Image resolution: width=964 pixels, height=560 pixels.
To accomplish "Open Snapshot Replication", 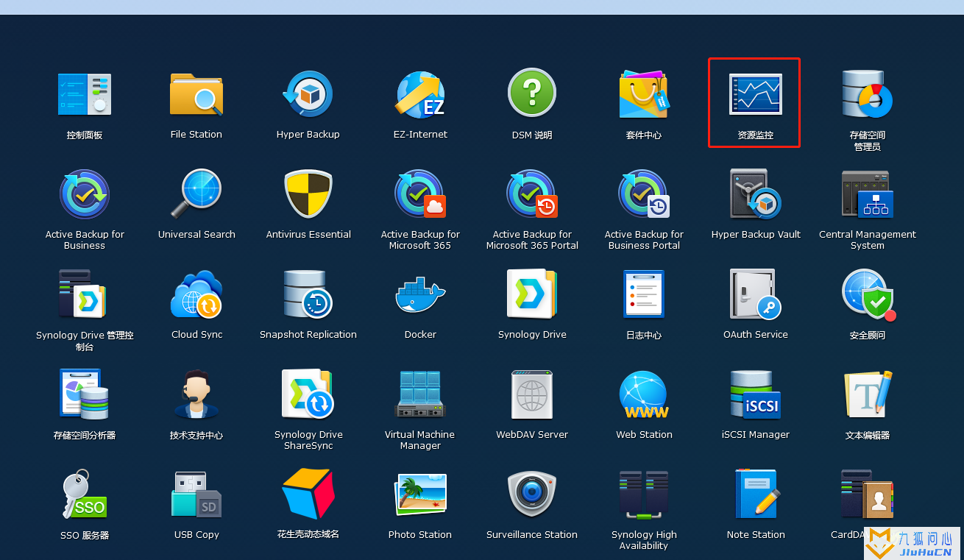I will [x=308, y=294].
